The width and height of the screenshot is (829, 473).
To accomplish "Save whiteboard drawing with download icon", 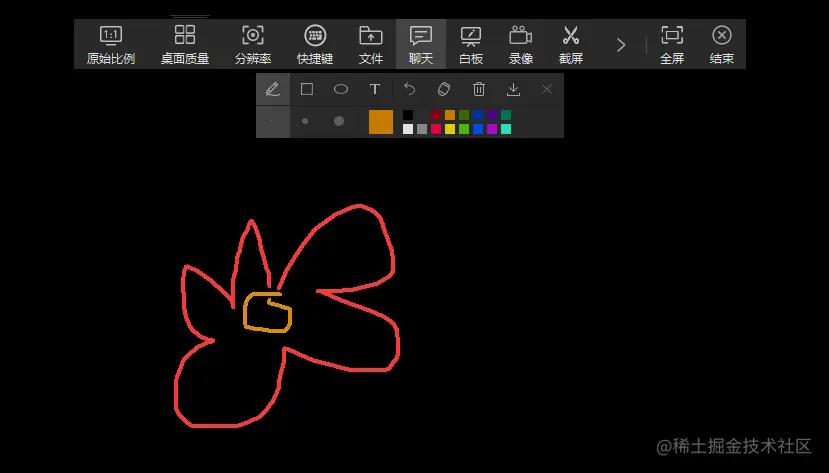I will [513, 89].
